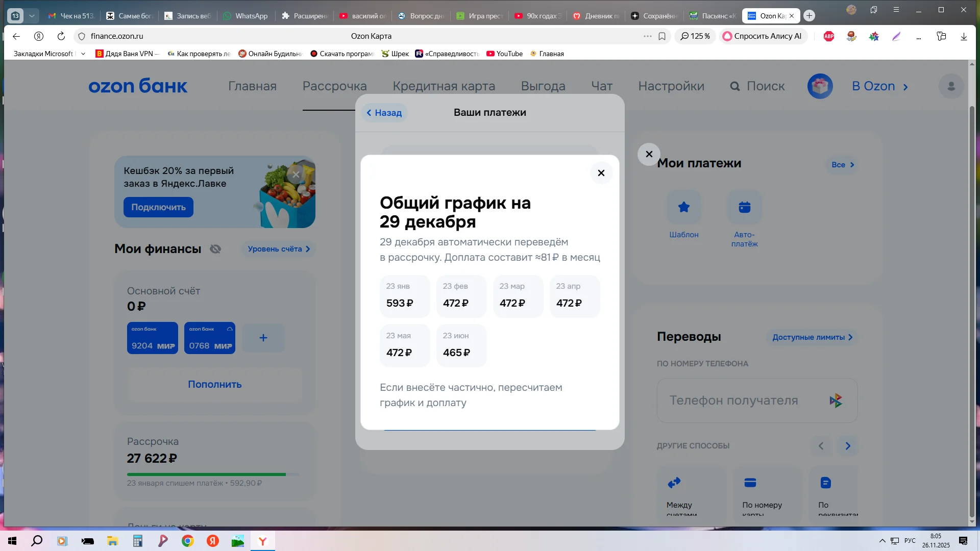This screenshot has width=980, height=551.
Task: Expand Доступные лимиты chevron link
Action: pyautogui.click(x=812, y=337)
